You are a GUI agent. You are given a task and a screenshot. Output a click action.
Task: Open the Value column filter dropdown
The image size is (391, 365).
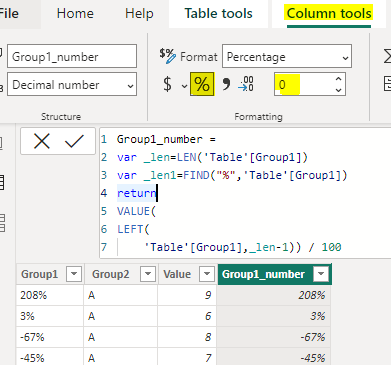(207, 274)
